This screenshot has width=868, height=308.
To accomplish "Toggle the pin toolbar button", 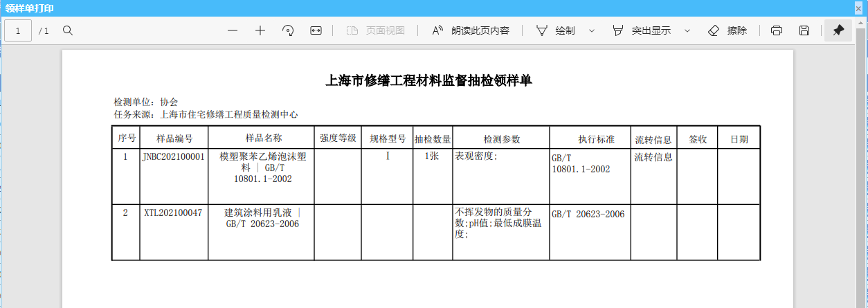I will (838, 30).
